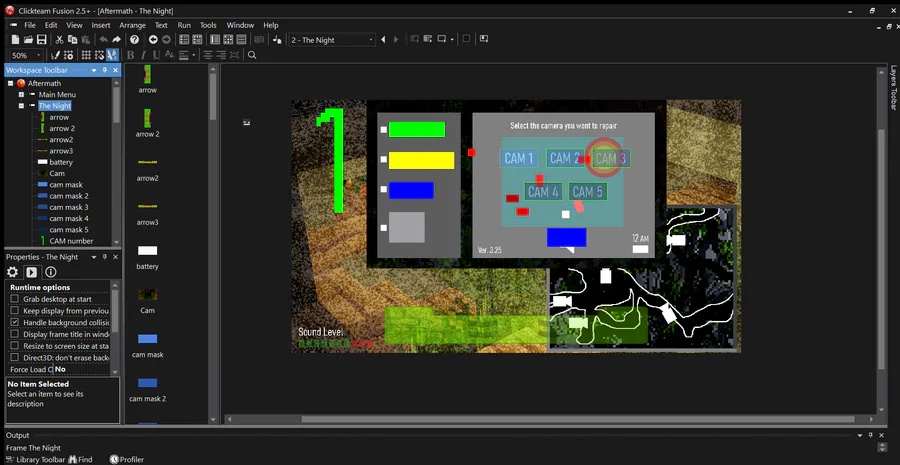Open the Storyboard Editor icon
Screen dimensions: 900x465
(184, 40)
